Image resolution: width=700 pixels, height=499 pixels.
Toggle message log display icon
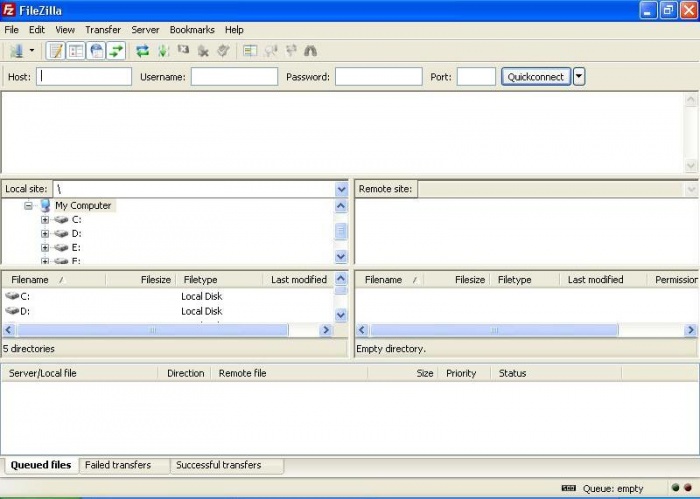56,50
